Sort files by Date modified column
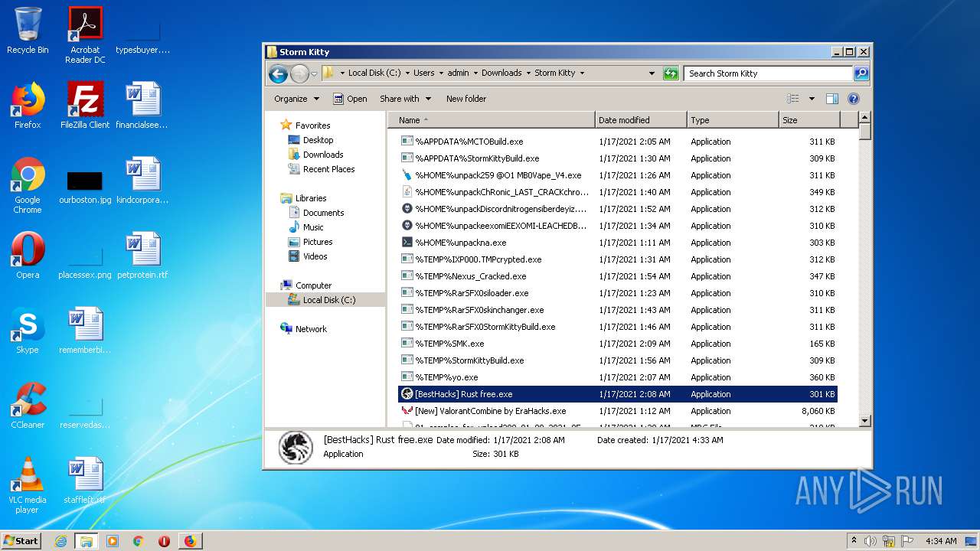Screen dimensions: 980x551 pos(641,120)
